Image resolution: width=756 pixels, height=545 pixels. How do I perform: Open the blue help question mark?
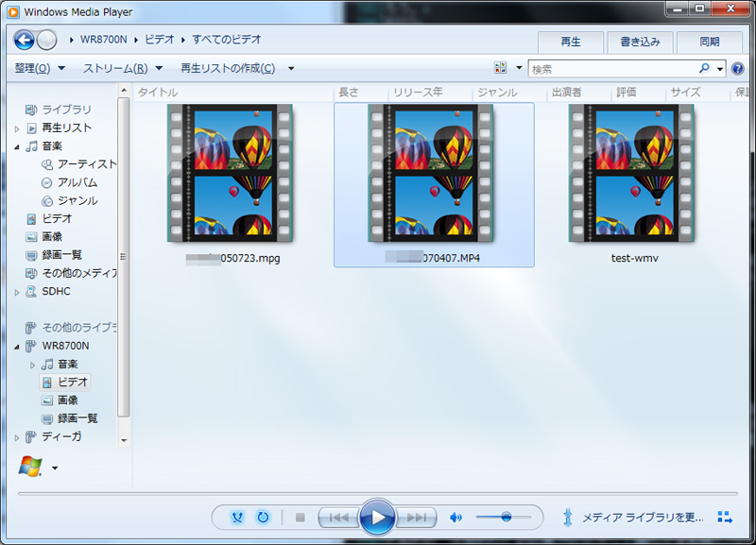737,69
